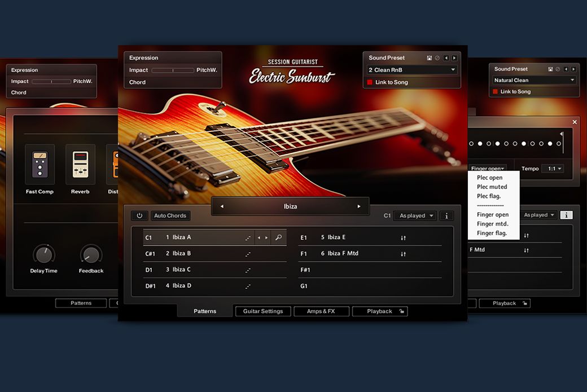The width and height of the screenshot is (587, 392).
Task: Click the magnifier icon on Ibiza A row
Action: point(278,238)
